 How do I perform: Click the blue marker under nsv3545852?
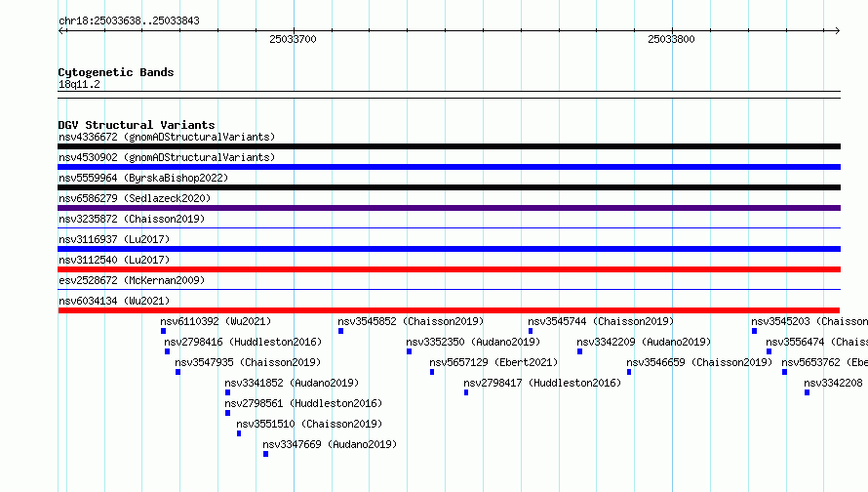pos(341,331)
